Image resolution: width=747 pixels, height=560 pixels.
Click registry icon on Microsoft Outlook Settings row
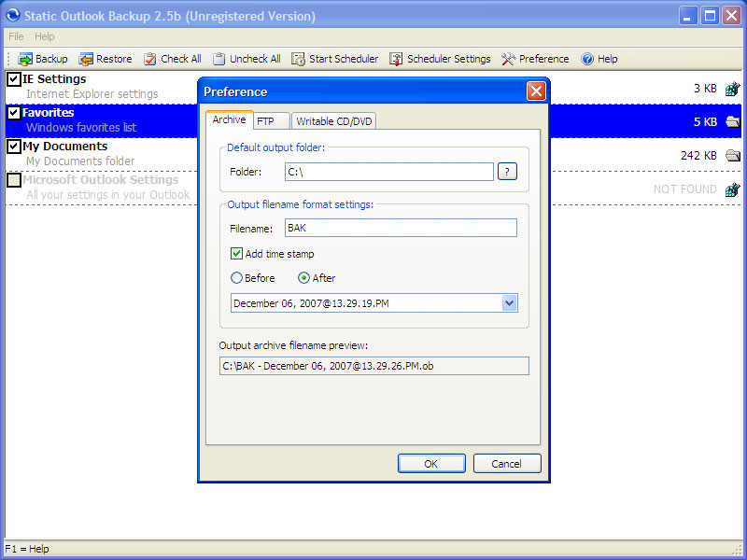[x=733, y=189]
